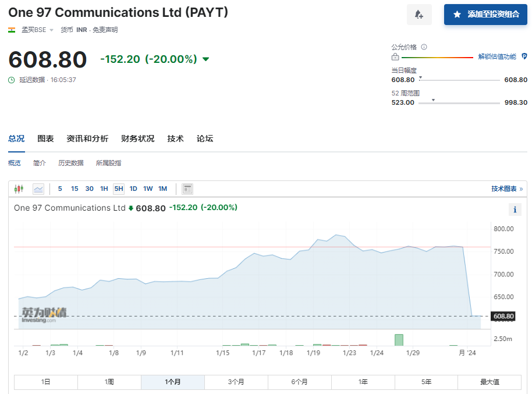Image resolution: width=532 pixels, height=394 pixels.
Task: Open the 历史数据 historical data sub-tab
Action: click(71, 163)
